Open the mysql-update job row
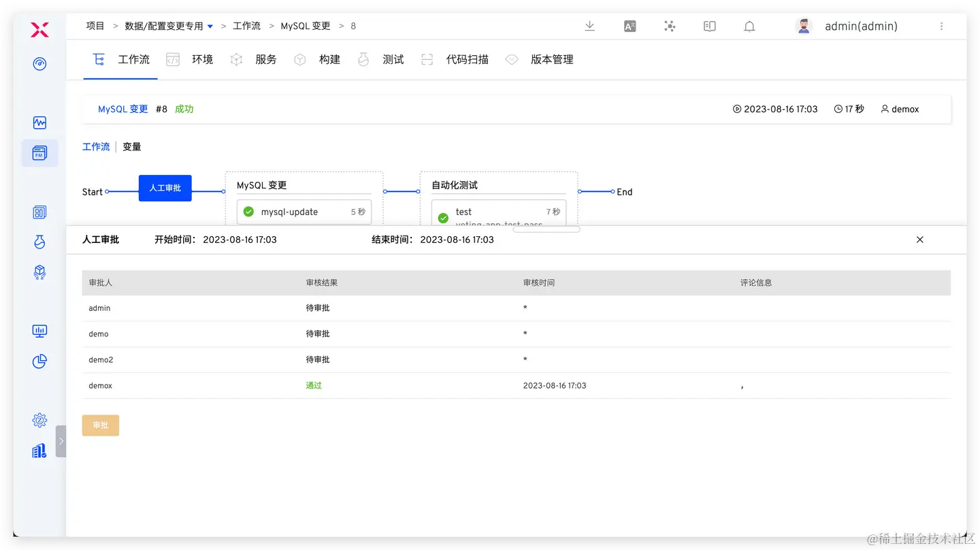Viewport: 980px width, 550px height. (304, 212)
